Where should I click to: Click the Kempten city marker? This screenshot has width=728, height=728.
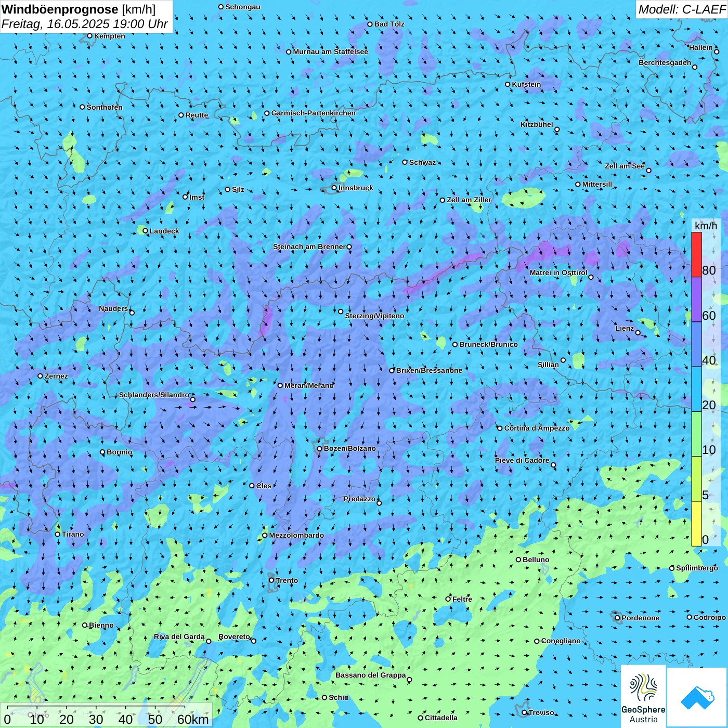(89, 36)
